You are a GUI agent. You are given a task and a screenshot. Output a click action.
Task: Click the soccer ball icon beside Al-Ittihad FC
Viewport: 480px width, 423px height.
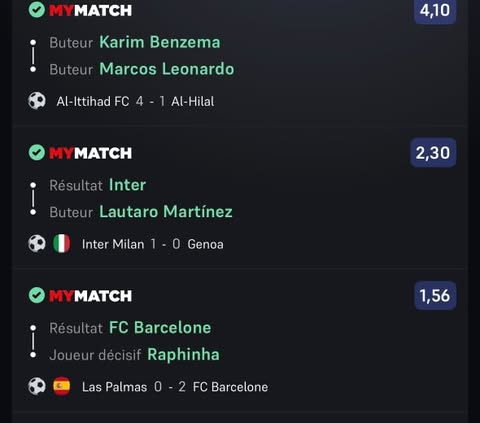pos(37,101)
